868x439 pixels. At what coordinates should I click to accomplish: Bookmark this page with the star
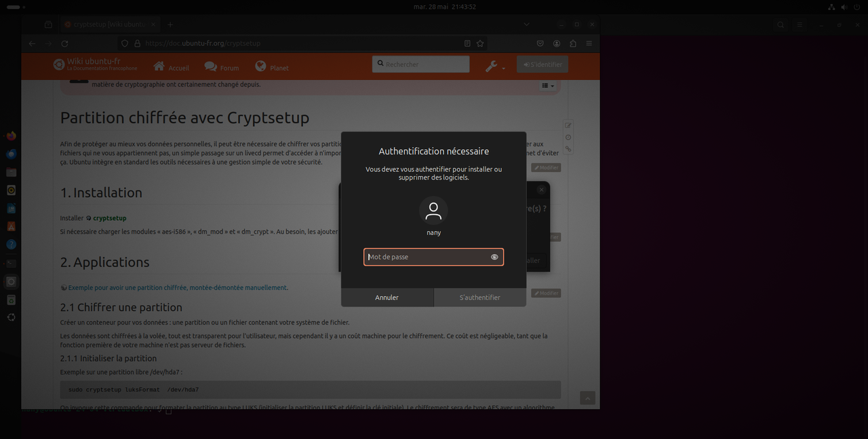click(480, 43)
